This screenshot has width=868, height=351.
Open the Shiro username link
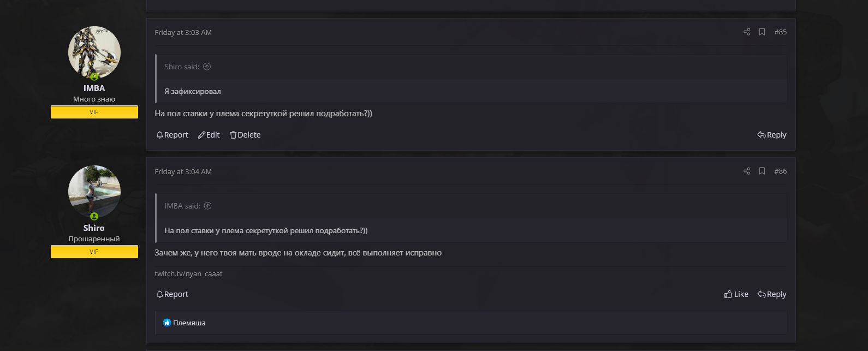pyautogui.click(x=94, y=228)
